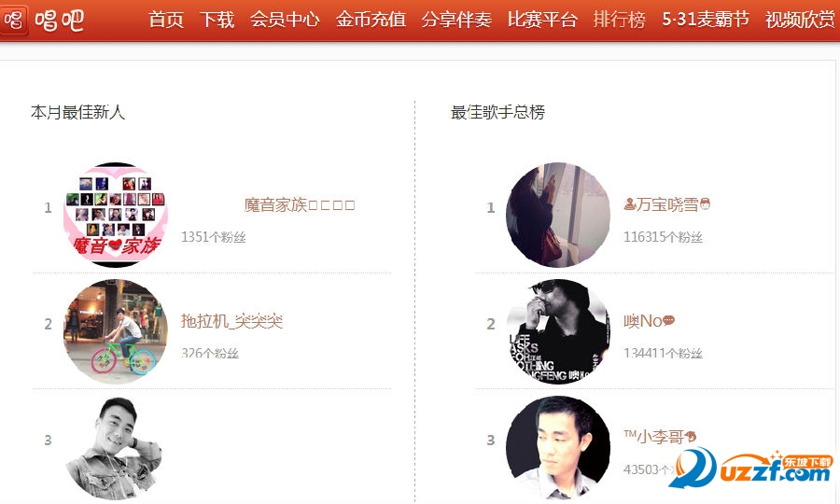This screenshot has width=840, height=504.
Task: Open the 5·31麦霸节 event page
Action: click(x=706, y=20)
